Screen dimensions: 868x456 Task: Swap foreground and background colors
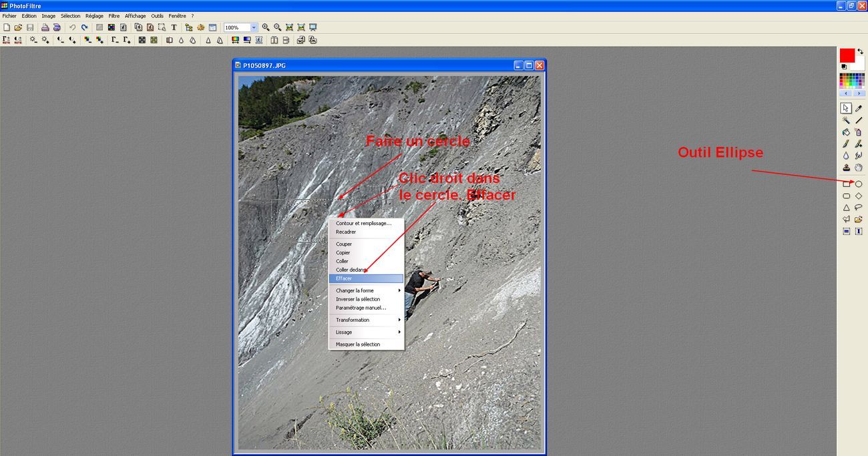tap(860, 51)
